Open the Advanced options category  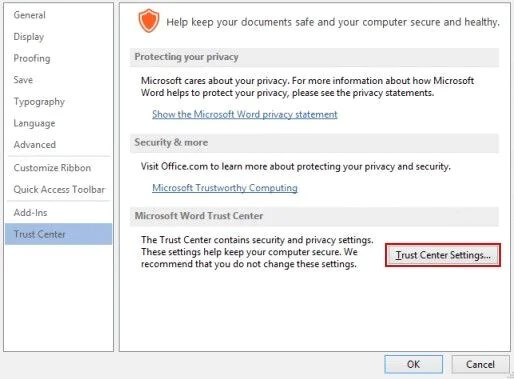[35, 145]
